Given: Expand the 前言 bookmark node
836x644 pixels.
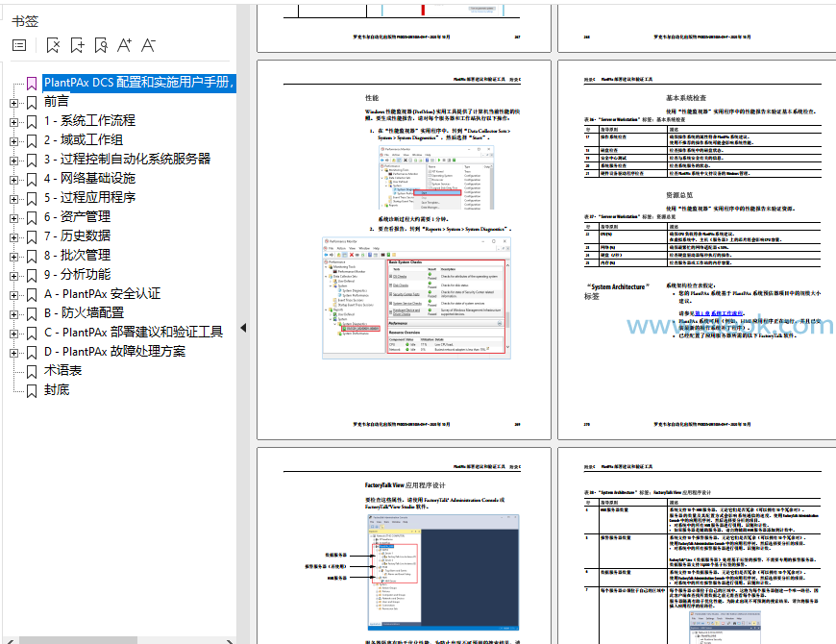Looking at the screenshot, I should [x=13, y=103].
